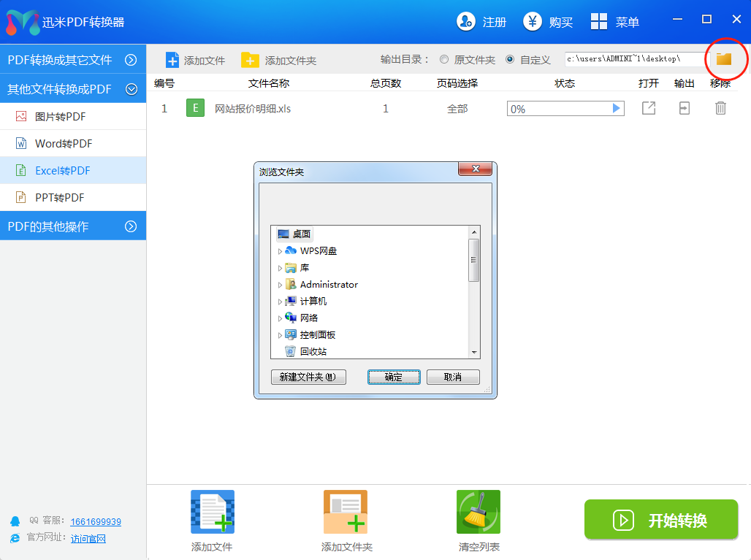Click large Add File icon at bottom
751x560 pixels.
212,512
